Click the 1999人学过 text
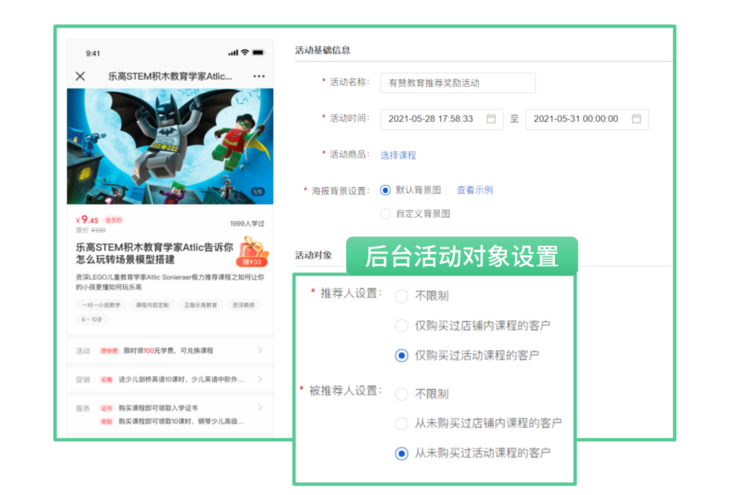Viewport: 730px width, 495px height. (x=247, y=224)
